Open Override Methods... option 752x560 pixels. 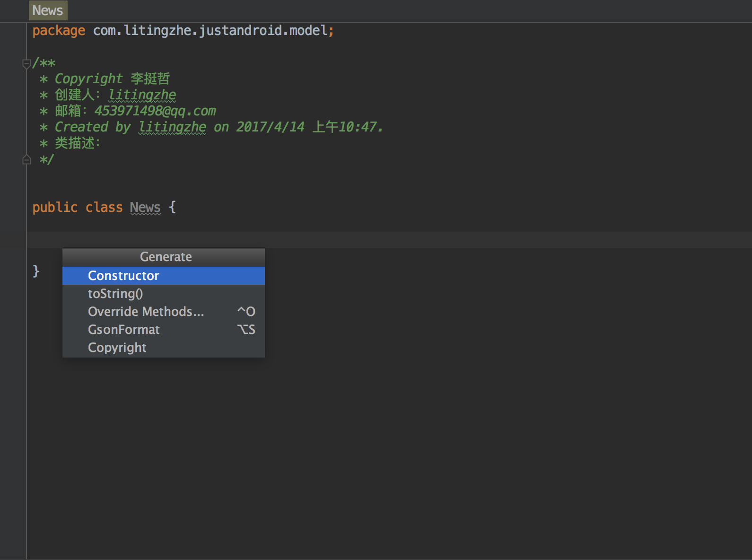point(146,312)
